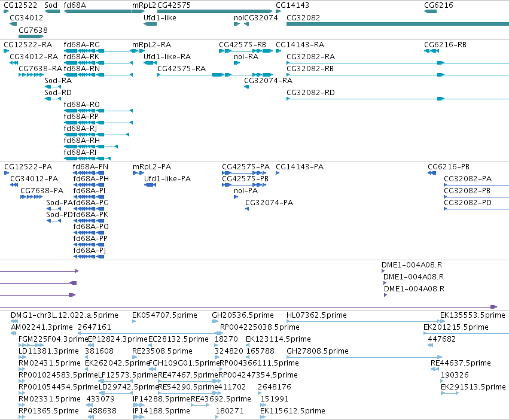Click the CG32082-RD transcript label

tap(310, 93)
